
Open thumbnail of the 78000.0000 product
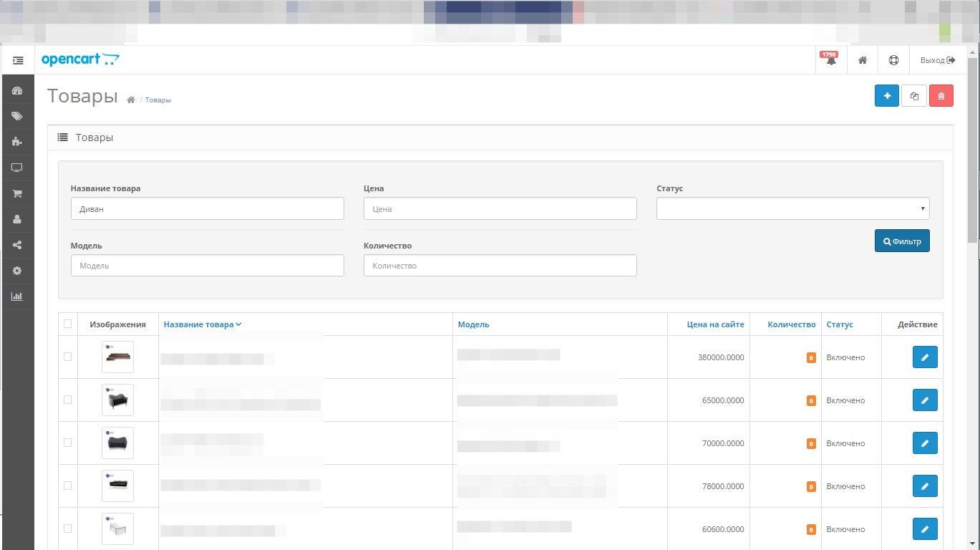point(118,486)
